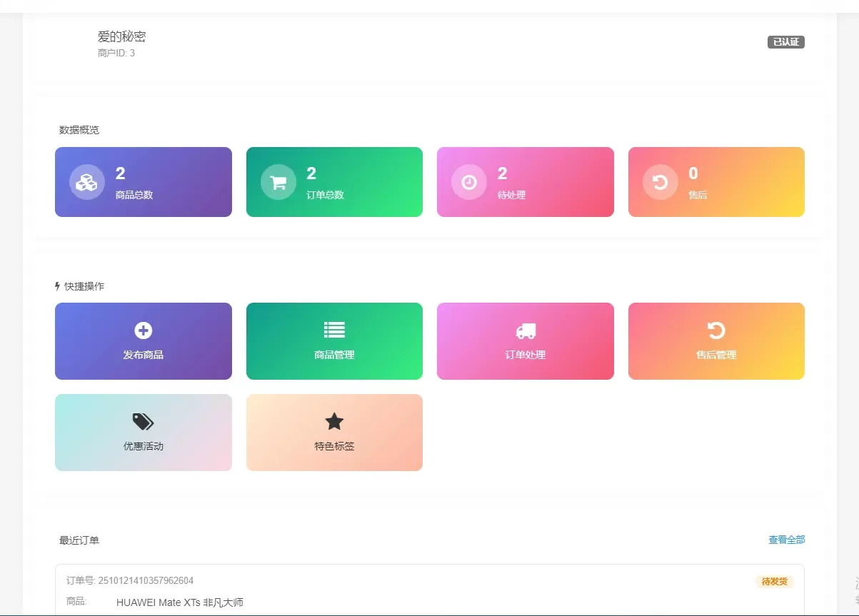
Task: Click the plus icon on 发布商品
Action: (144, 330)
